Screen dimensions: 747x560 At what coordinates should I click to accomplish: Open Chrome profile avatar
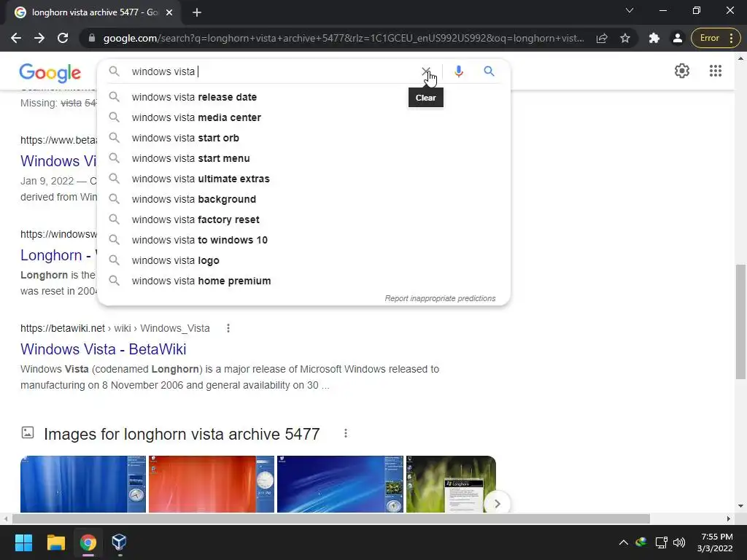[x=677, y=38]
